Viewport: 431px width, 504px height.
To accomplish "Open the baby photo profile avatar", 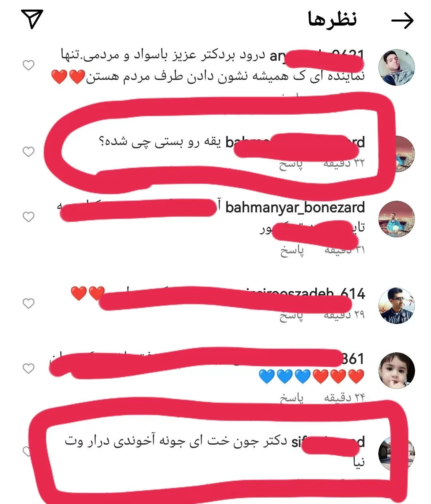I will (396, 370).
